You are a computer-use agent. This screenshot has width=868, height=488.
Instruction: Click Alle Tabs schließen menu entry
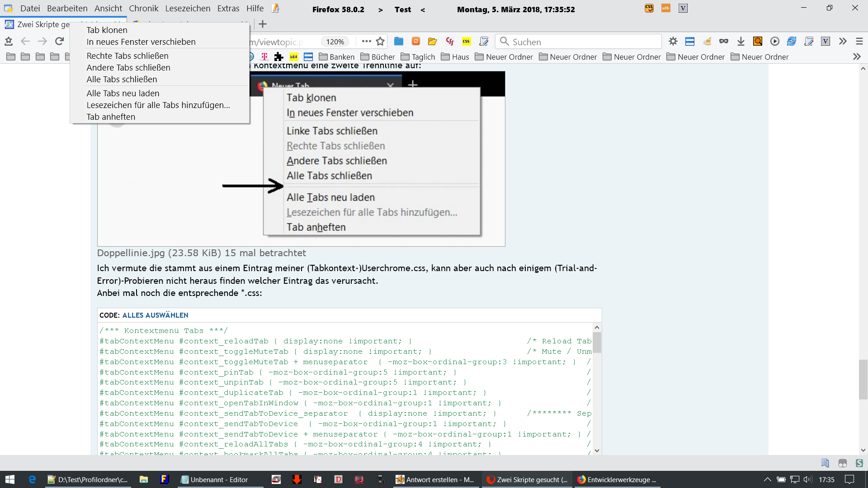122,80
